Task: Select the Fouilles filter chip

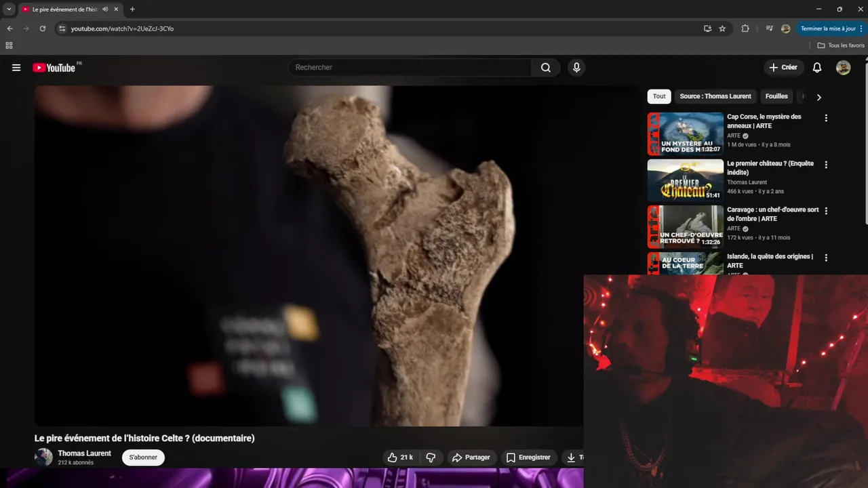Action: [x=776, y=96]
